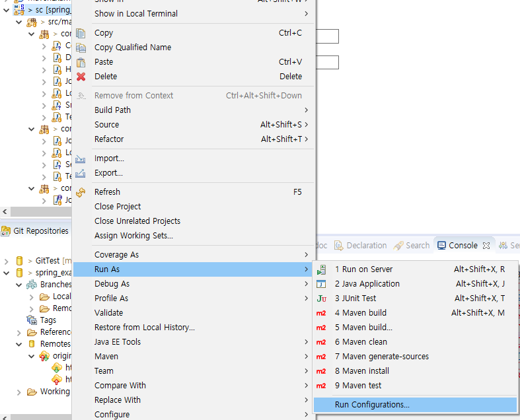
Task: Click the origin remote icon
Action: coord(44,357)
